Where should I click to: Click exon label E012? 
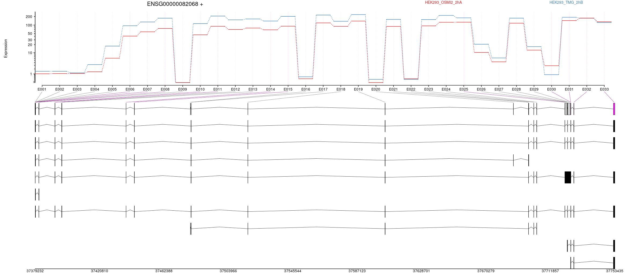[235, 89]
